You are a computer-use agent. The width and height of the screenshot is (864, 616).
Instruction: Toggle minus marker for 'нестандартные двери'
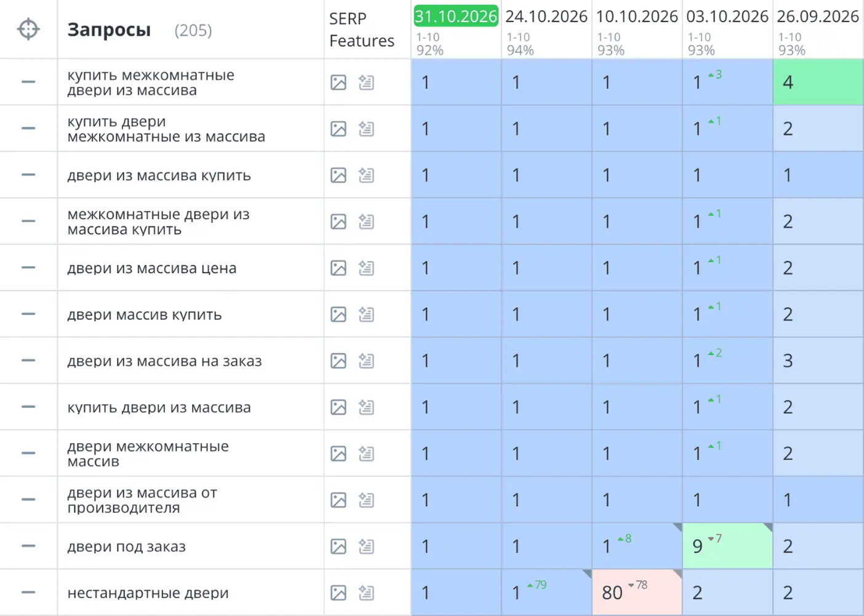pyautogui.click(x=28, y=593)
